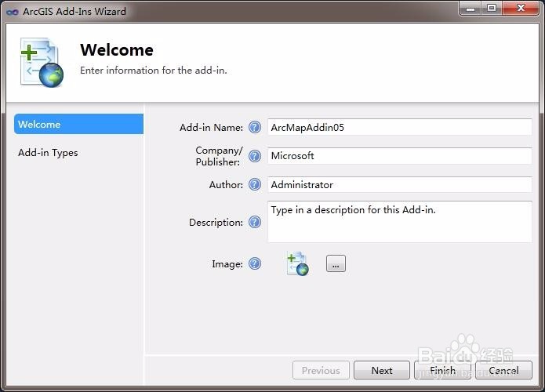Screen dimensions: 545x392
Task: Click the large add-in globe header icon
Action: click(42, 63)
